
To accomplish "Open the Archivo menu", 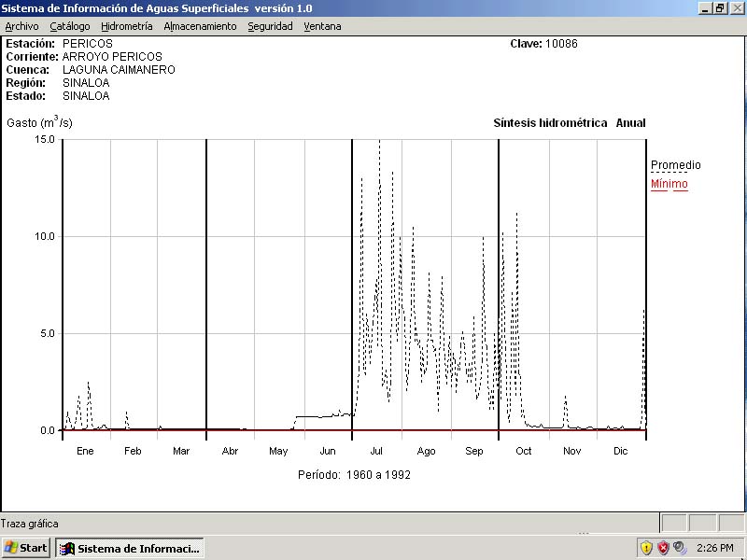I will pos(21,26).
